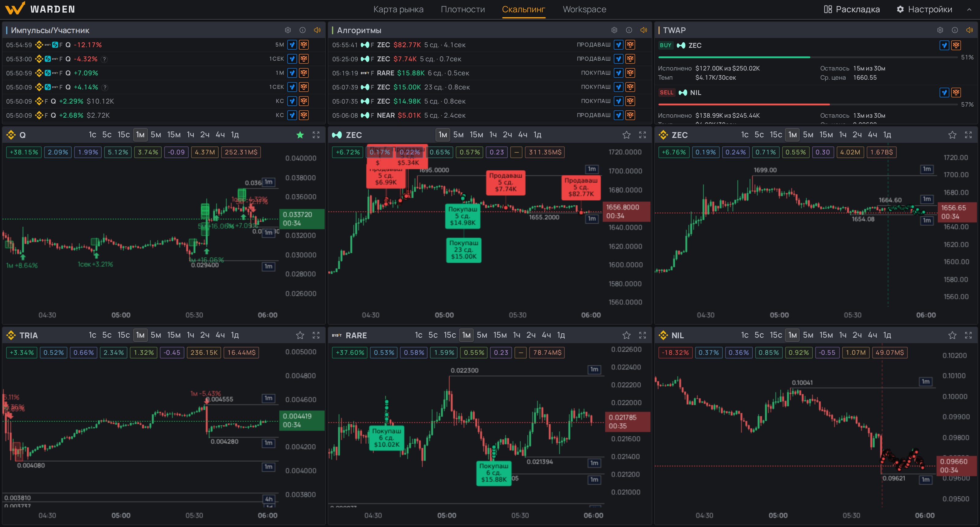The image size is (980, 527).
Task: Open settings gear of Импульсы/Участник panel
Action: [x=288, y=30]
